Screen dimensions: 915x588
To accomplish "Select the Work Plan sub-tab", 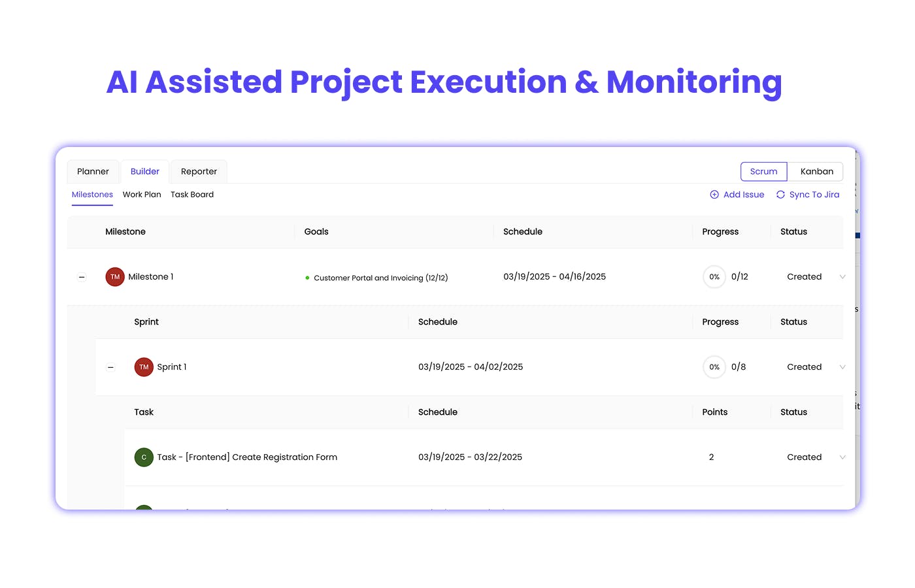I will pyautogui.click(x=142, y=195).
